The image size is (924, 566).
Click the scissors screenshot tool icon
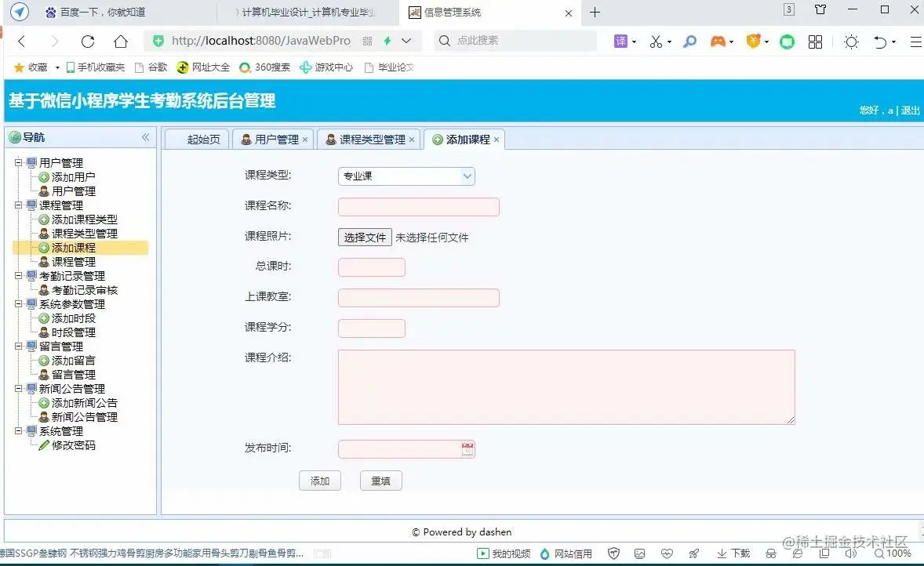click(x=656, y=42)
